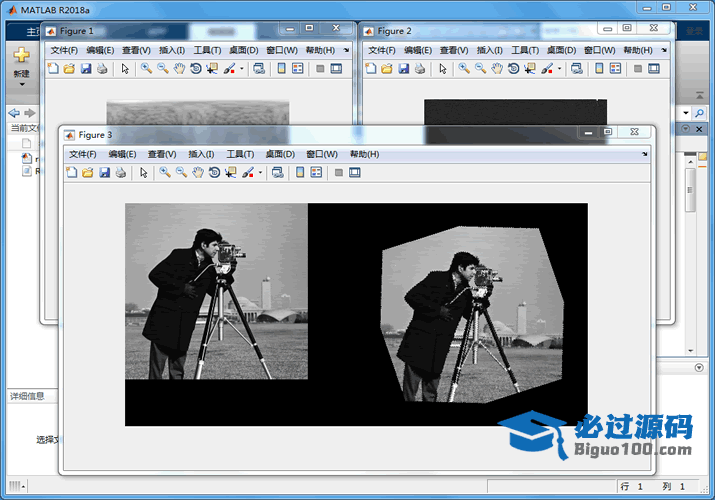Click transformed cameraman image in Figure 3
715x500 pixels.
click(472, 314)
